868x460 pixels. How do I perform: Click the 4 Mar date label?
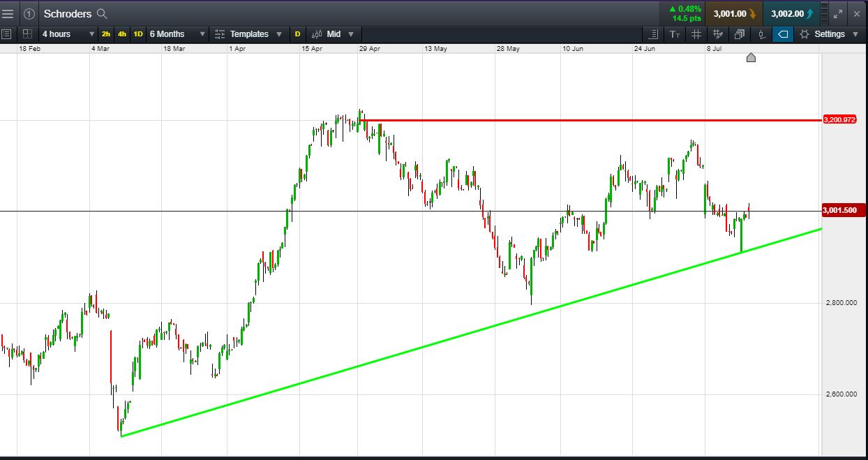pyautogui.click(x=100, y=49)
